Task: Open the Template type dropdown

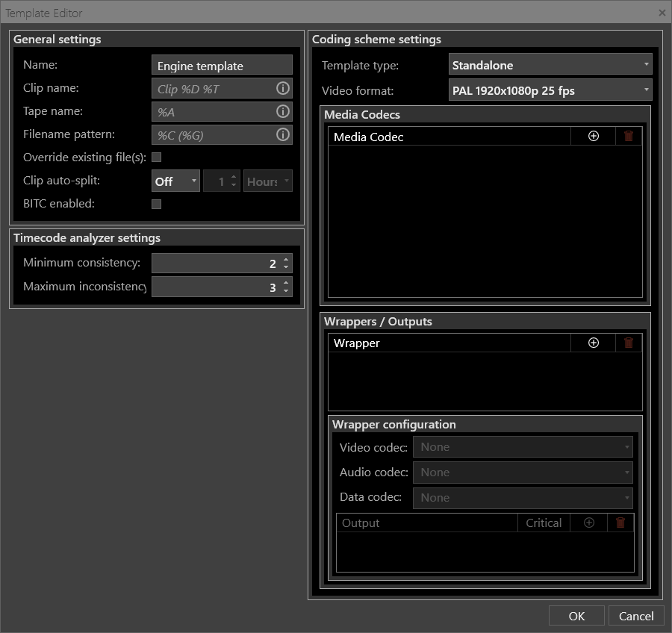Action: pyautogui.click(x=550, y=64)
